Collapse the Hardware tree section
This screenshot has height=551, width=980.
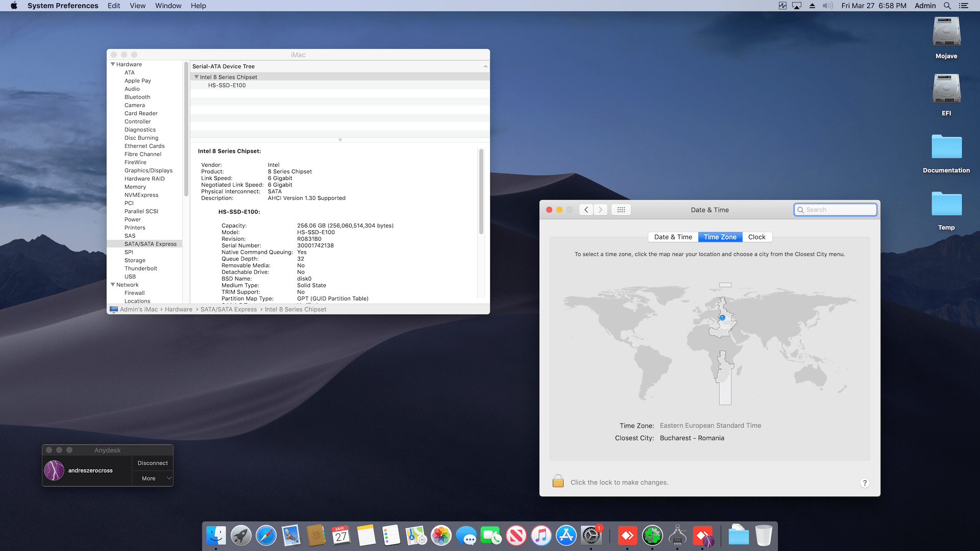pos(113,64)
